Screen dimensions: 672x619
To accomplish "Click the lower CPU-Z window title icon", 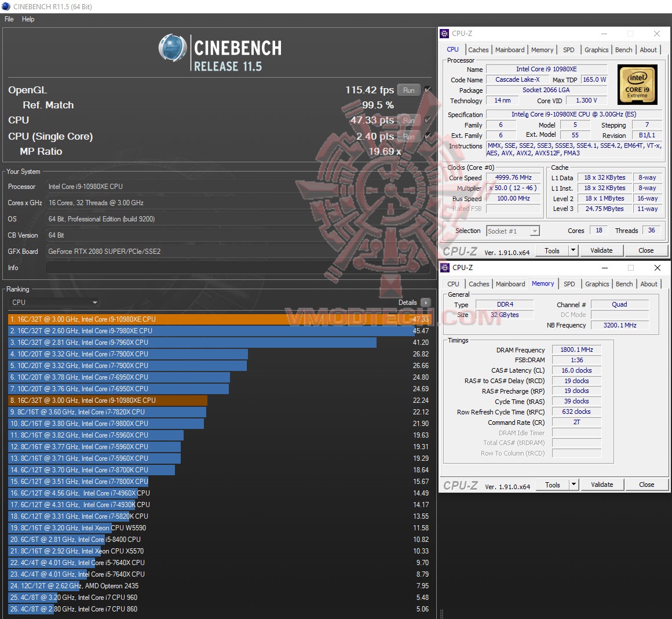I will (x=445, y=268).
